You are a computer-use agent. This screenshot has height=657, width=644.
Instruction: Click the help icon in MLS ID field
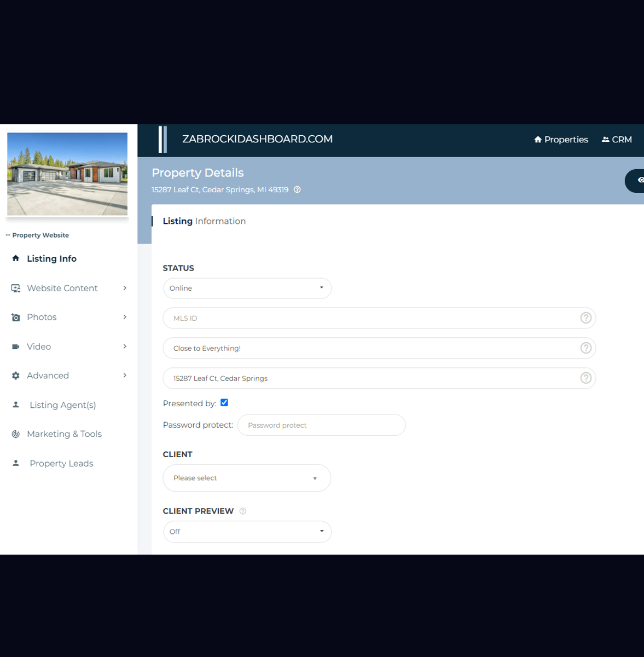(x=585, y=318)
